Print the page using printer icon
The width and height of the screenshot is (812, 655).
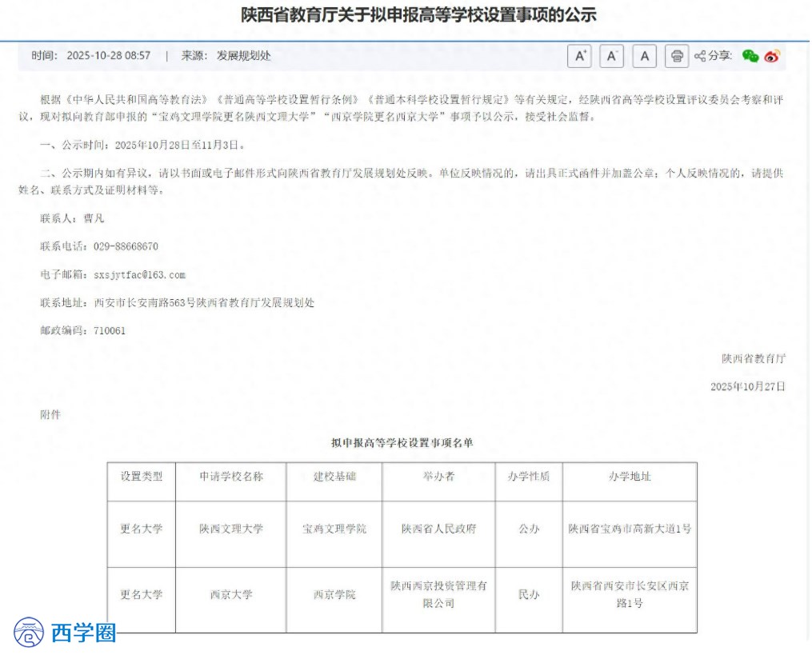click(677, 56)
